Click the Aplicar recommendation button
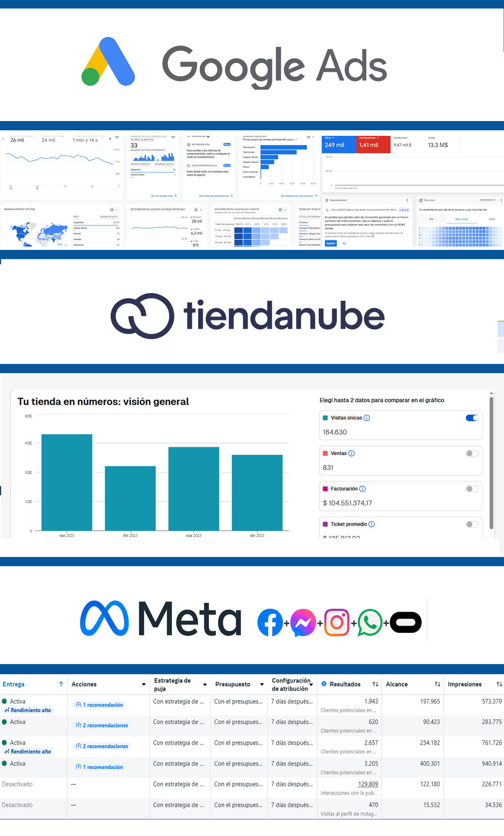The width and height of the screenshot is (504, 836). [x=331, y=243]
